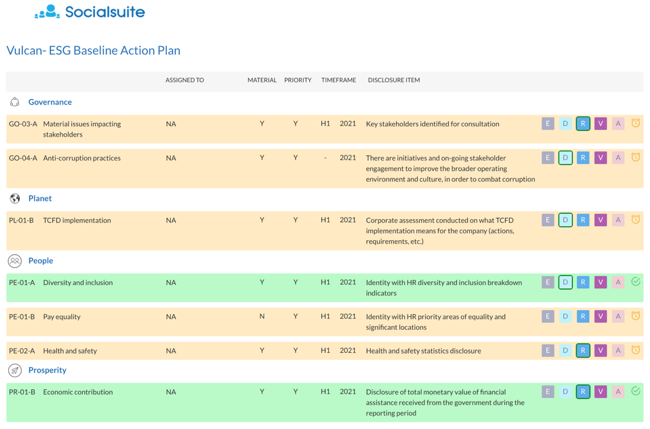Toggle the D status on Anti-corruption practices row

pyautogui.click(x=565, y=158)
